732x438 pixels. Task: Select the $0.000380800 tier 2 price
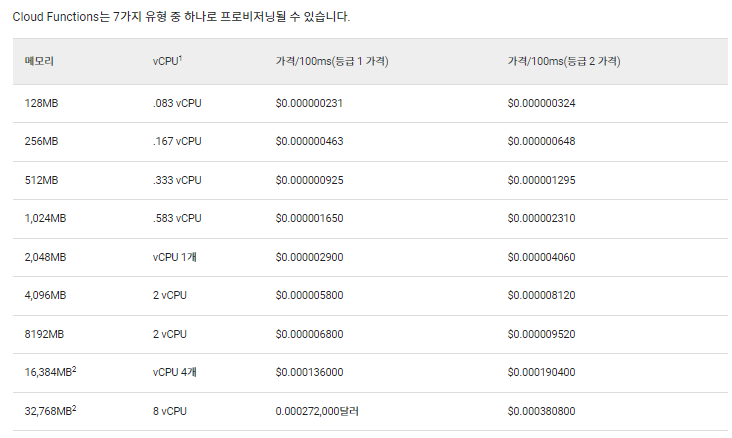(541, 410)
